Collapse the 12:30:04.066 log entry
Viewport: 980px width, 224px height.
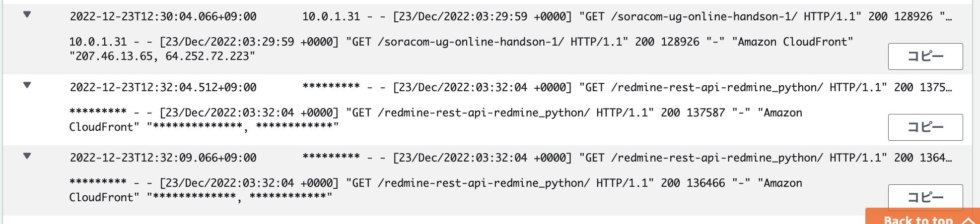tap(27, 15)
